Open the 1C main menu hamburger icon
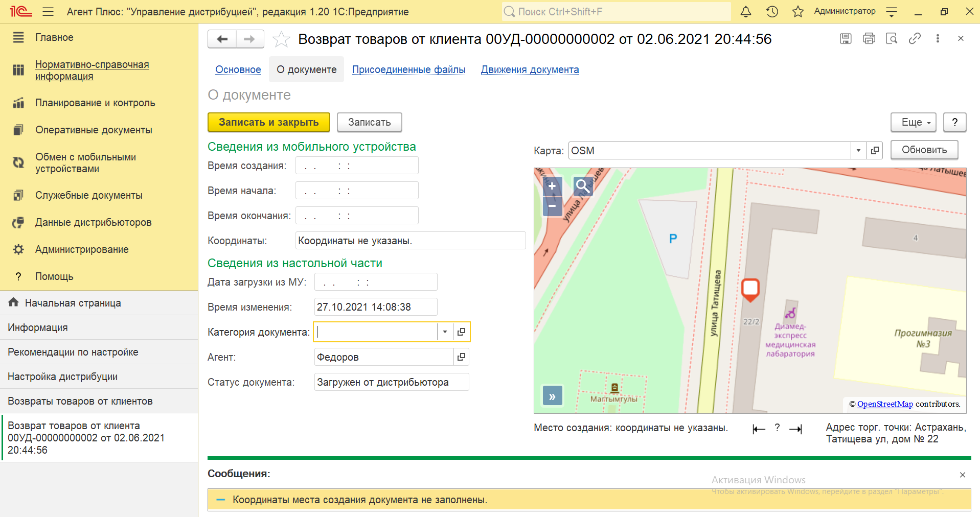 point(48,11)
